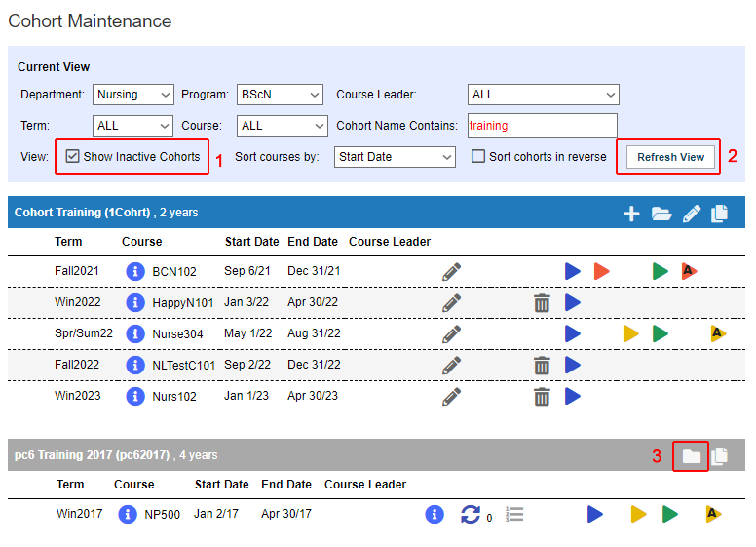This screenshot has width=756, height=547.
Task: Click the HappyN101 course name
Action: pos(183,303)
